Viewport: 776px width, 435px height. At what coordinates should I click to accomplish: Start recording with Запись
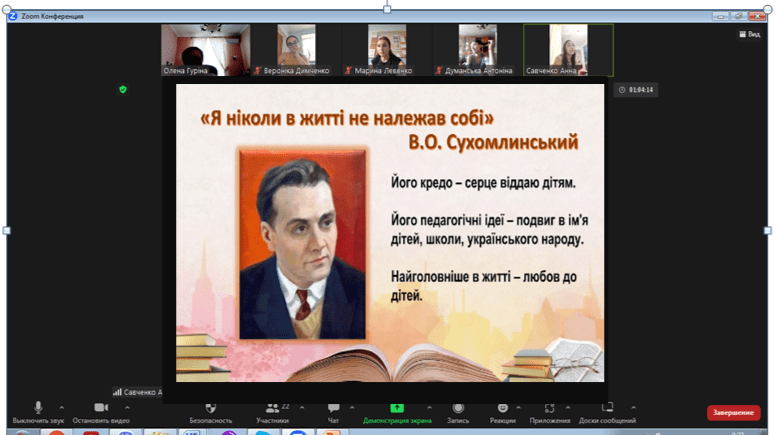pos(458,408)
